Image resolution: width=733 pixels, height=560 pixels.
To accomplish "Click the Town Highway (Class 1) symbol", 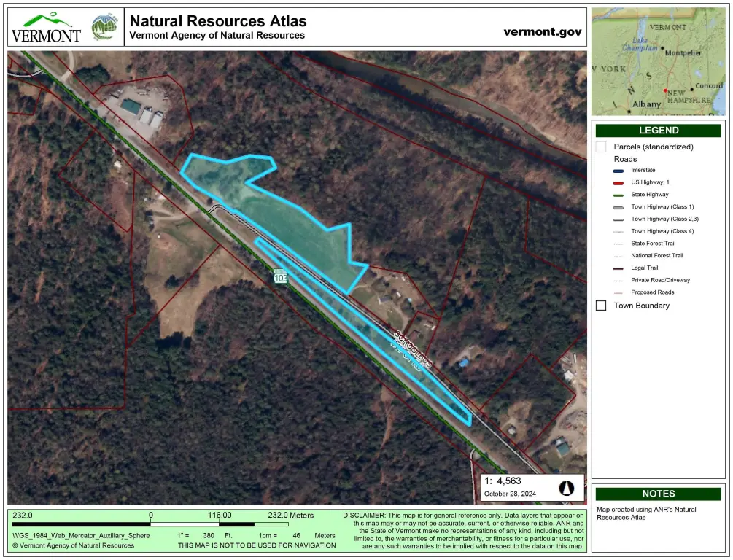I will point(619,207).
